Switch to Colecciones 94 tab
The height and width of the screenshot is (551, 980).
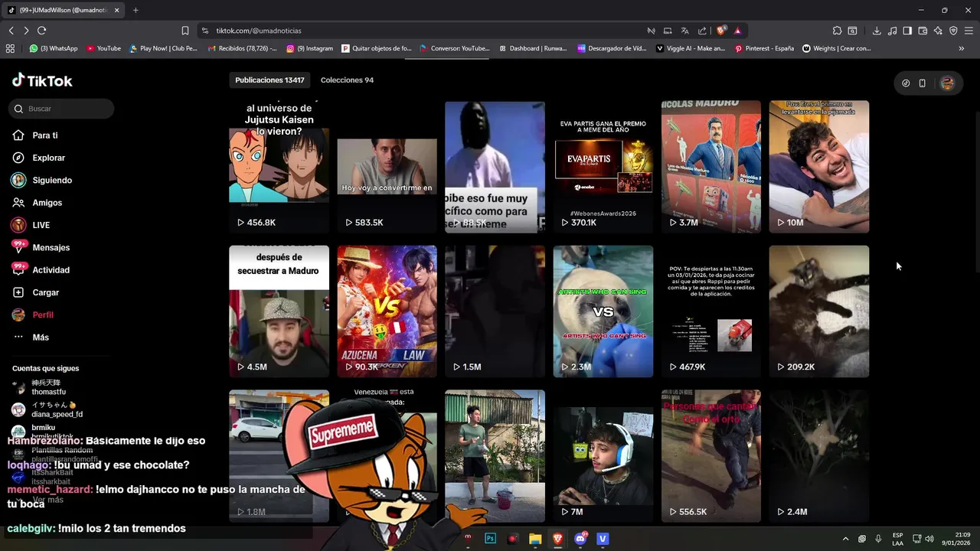click(x=347, y=80)
